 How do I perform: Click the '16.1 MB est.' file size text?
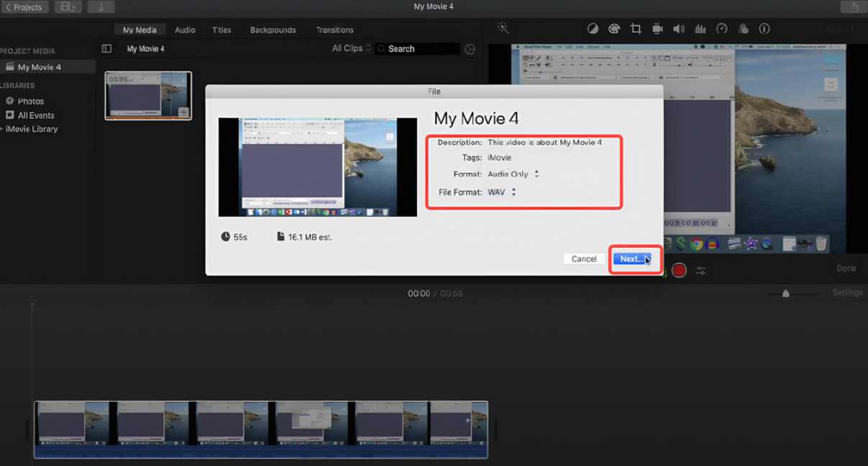coord(310,237)
